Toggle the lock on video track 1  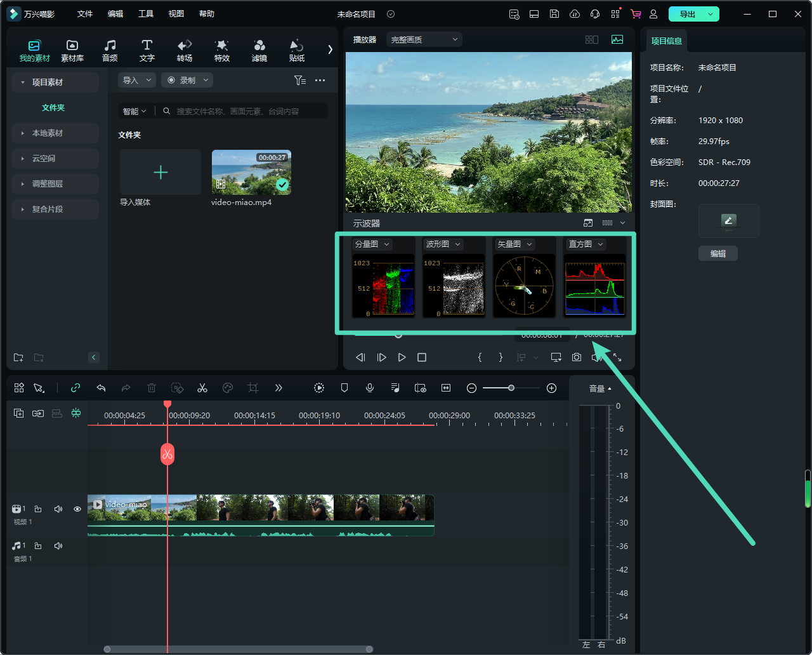38,509
